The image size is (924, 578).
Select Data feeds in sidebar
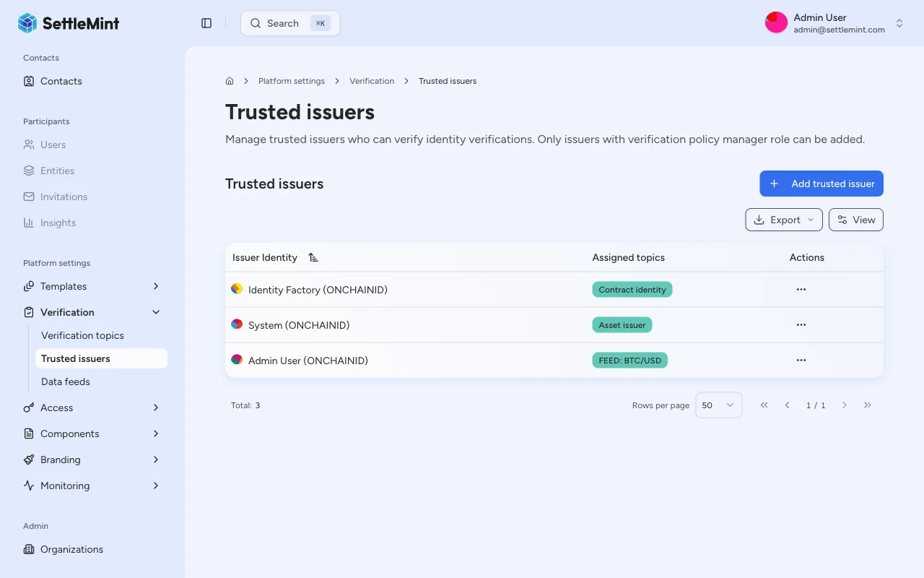(66, 381)
